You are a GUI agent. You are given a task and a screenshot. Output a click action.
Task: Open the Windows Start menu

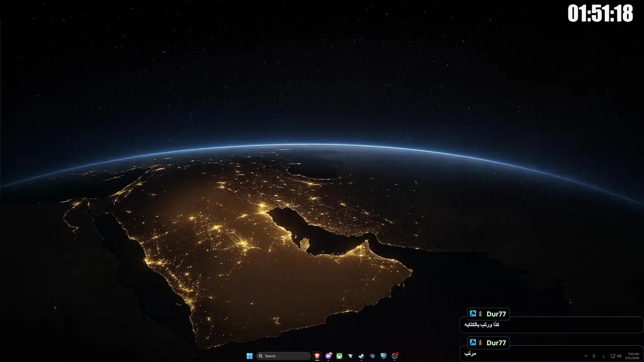click(x=250, y=356)
